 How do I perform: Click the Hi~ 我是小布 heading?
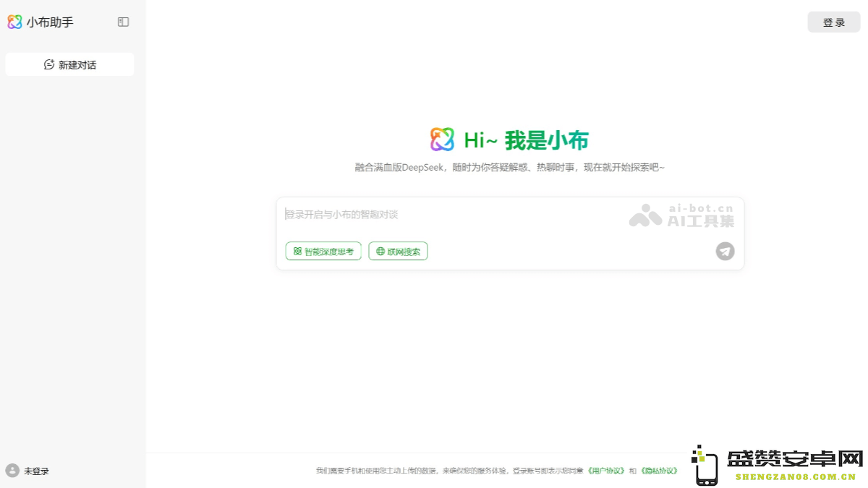click(x=526, y=140)
